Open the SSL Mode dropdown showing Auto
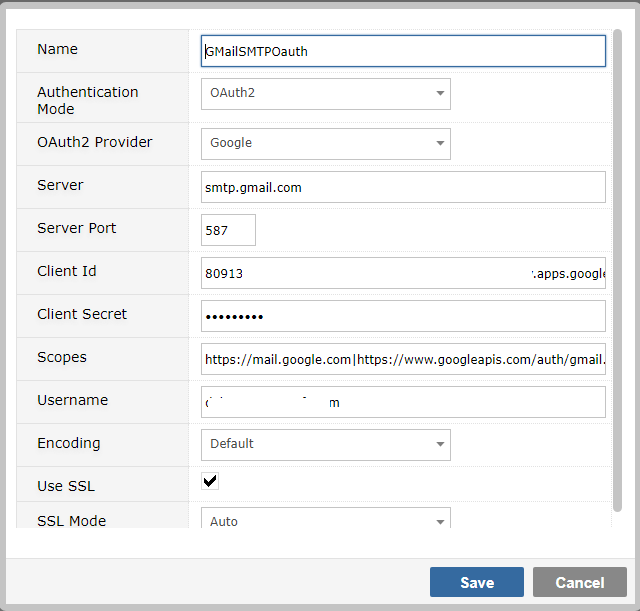The image size is (640, 611). tap(326, 518)
